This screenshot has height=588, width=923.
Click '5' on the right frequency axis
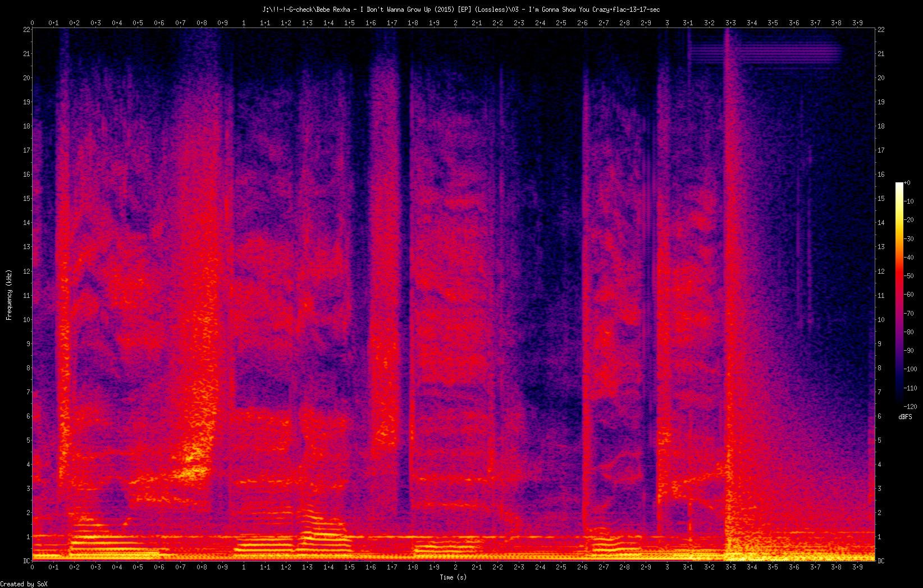point(880,440)
